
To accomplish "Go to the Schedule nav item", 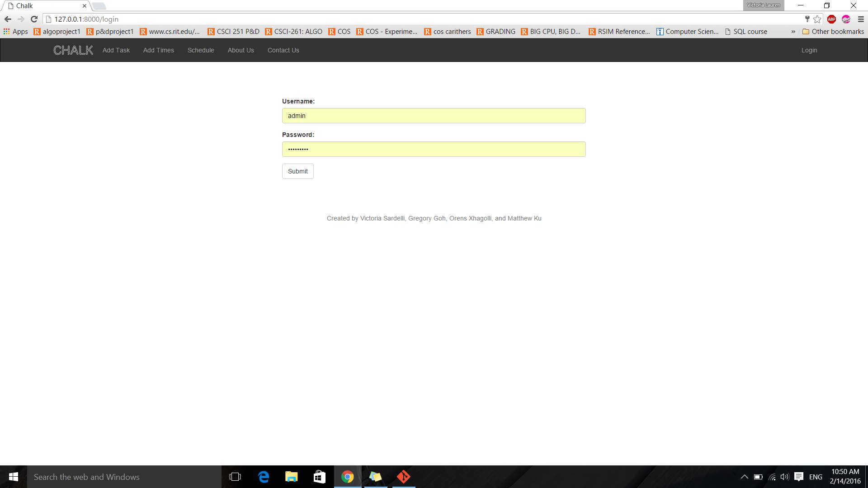I will (201, 50).
